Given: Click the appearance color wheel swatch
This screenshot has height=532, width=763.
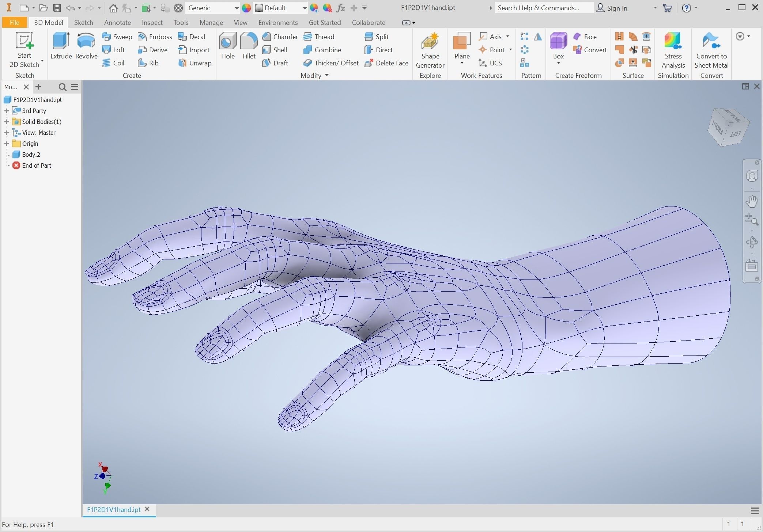Looking at the screenshot, I should coord(246,8).
